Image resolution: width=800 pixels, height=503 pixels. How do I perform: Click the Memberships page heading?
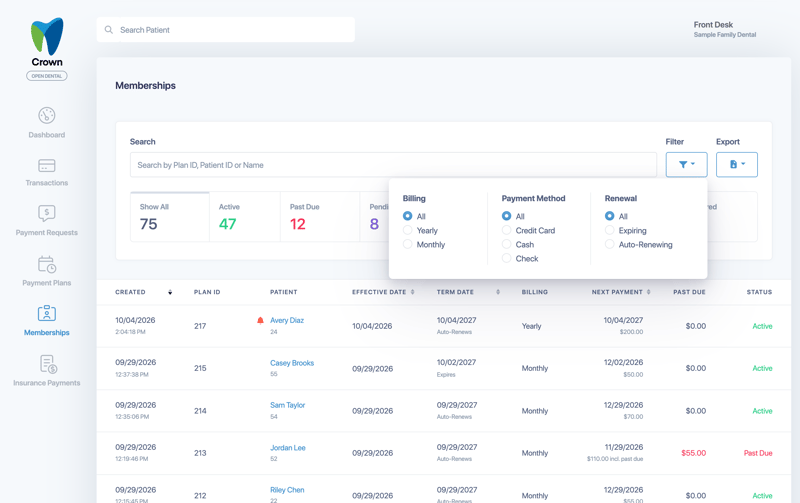[x=145, y=86]
